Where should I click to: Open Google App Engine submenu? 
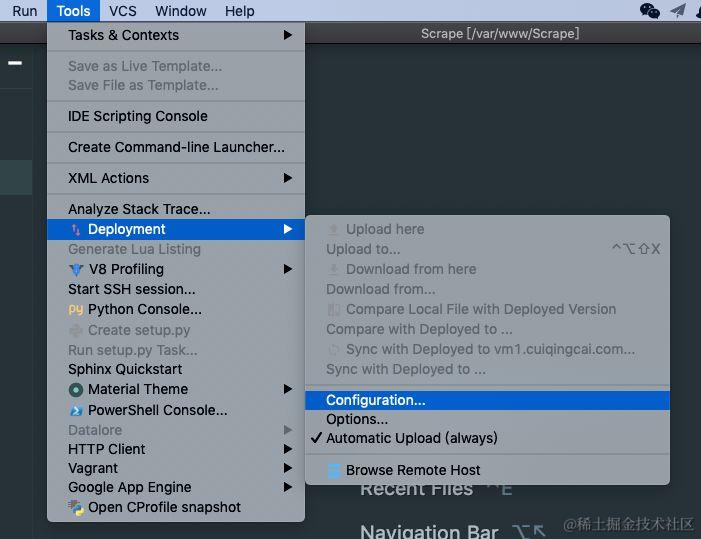click(176, 487)
